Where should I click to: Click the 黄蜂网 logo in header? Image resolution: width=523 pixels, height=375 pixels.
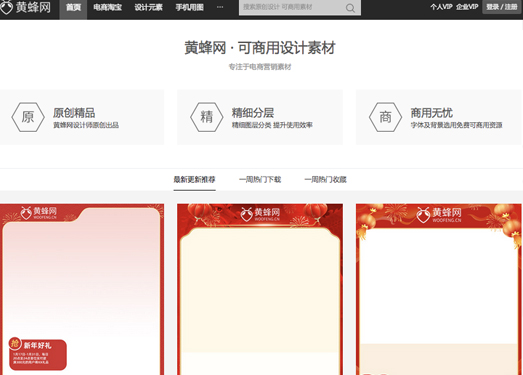[26, 7]
